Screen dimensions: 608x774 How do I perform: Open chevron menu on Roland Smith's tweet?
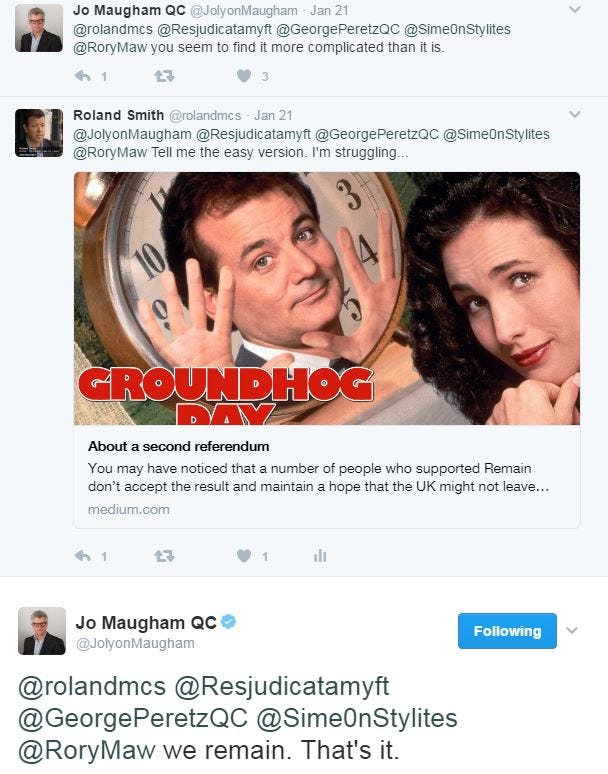pyautogui.click(x=574, y=114)
